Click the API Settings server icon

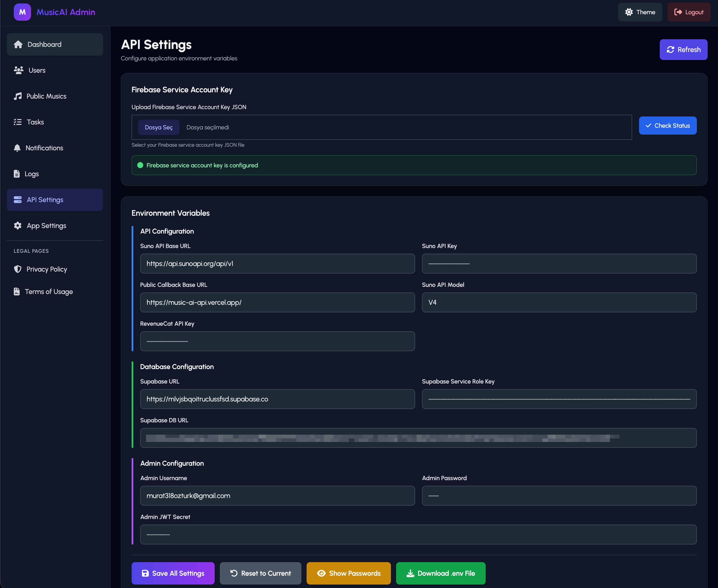(x=18, y=200)
